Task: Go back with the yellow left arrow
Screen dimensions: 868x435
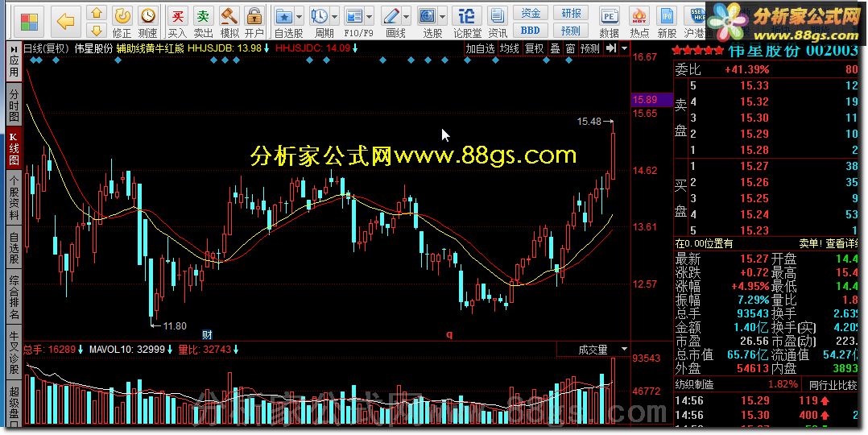Action: (x=66, y=23)
